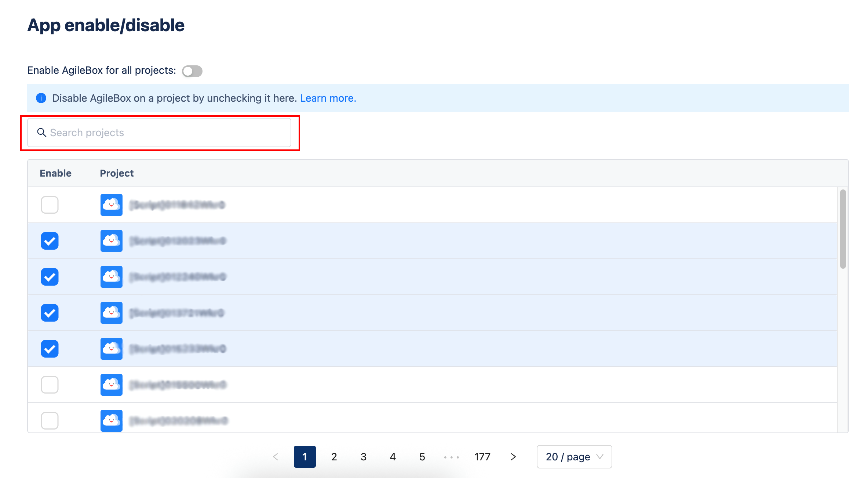868x478 pixels.
Task: Check the first project row's checkbox
Action: (x=50, y=204)
